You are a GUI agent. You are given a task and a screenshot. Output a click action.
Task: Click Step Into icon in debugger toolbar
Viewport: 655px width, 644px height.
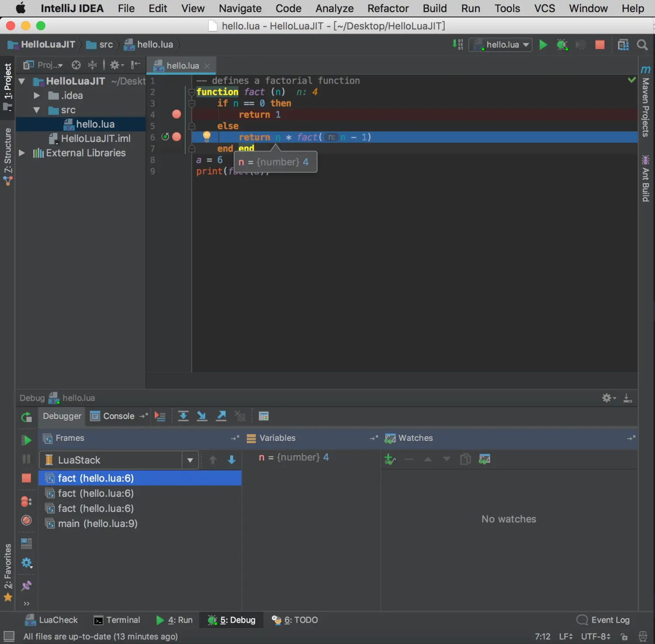[x=202, y=416]
